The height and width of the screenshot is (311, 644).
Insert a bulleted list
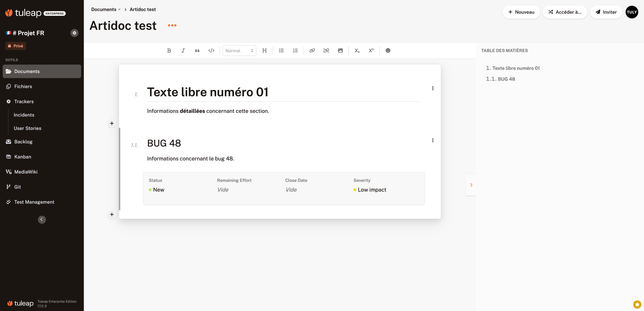click(281, 50)
